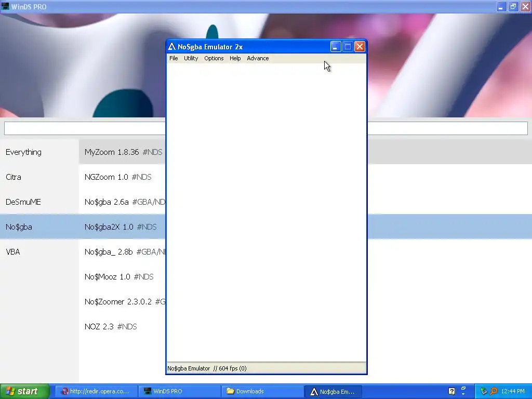Image resolution: width=532 pixels, height=399 pixels.
Task: Click the No$gba Emulator title bar logo icon
Action: point(171,46)
